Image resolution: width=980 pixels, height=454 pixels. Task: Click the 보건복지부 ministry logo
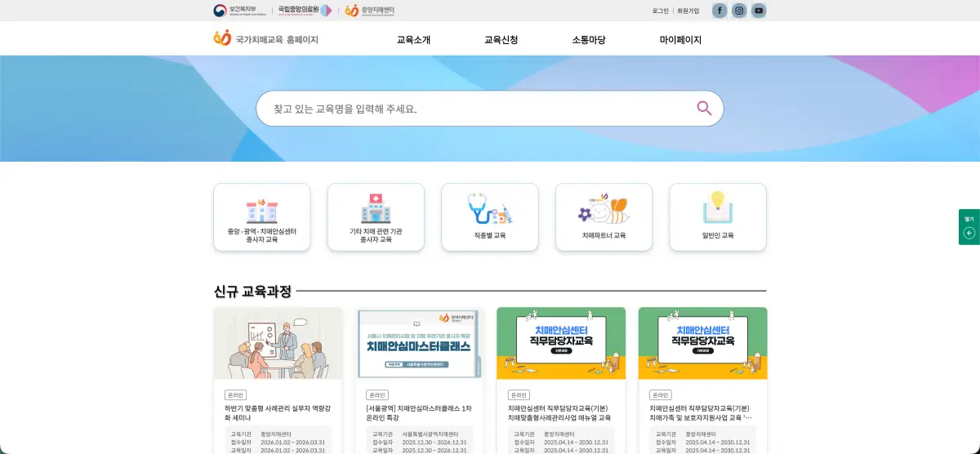tap(240, 11)
